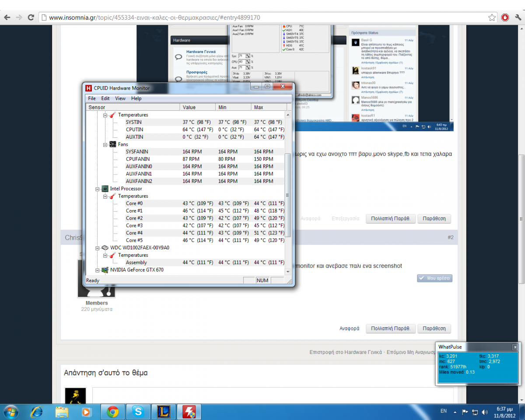The image size is (525, 420).
Task: Launch Internet Explorer from the taskbar
Action: click(x=36, y=412)
